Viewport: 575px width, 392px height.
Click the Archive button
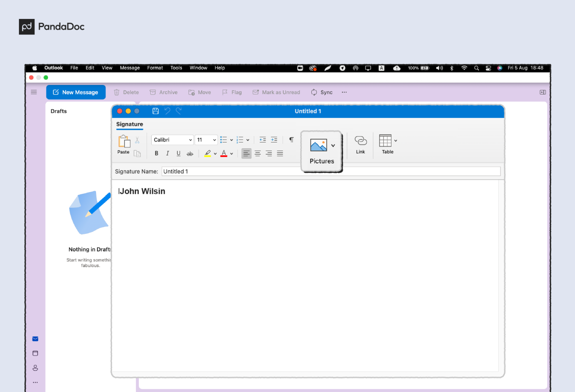(163, 92)
